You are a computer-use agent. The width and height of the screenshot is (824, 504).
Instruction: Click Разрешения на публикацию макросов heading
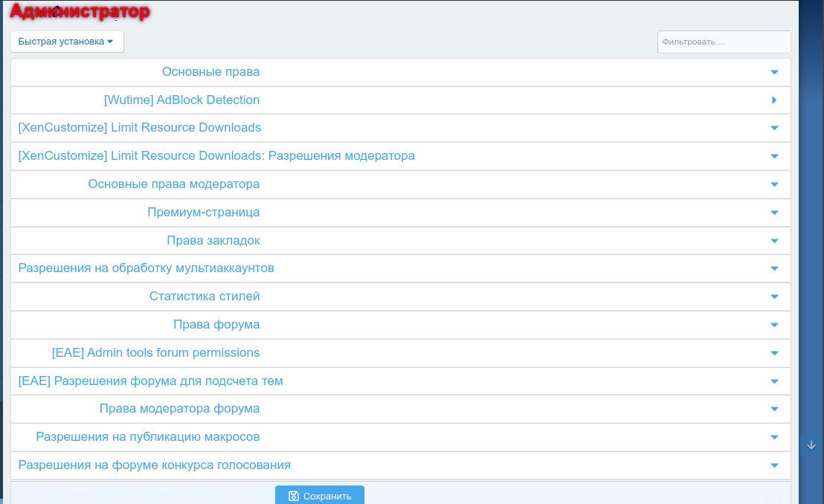click(x=147, y=436)
